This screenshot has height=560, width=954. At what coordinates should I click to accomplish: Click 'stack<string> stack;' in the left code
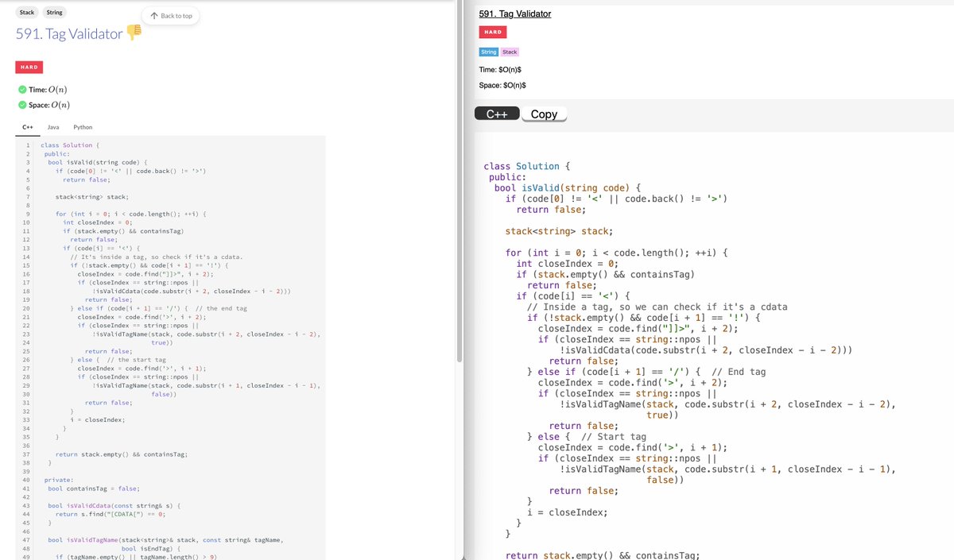[92, 195]
